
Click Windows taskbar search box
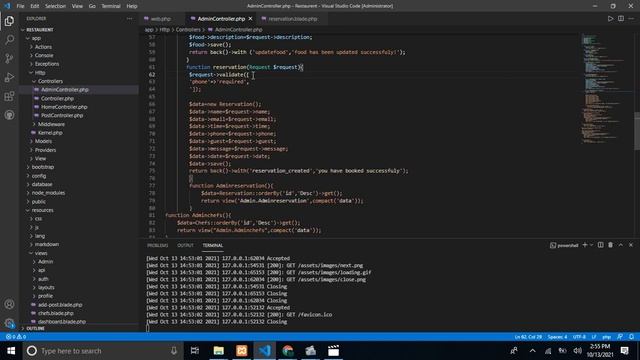click(102, 351)
